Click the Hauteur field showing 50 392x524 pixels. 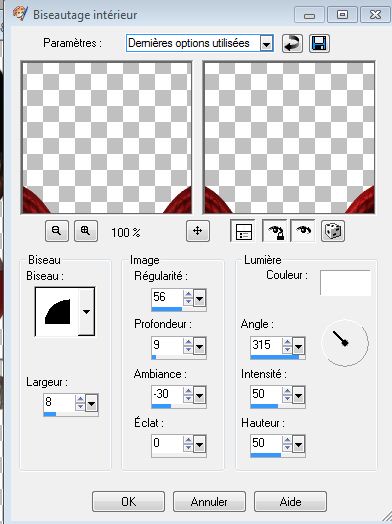(x=266, y=444)
